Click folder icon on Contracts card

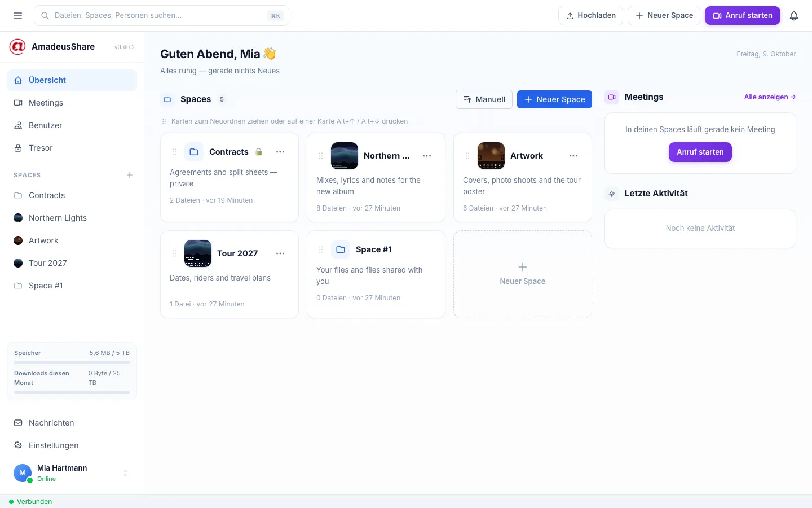tap(194, 152)
